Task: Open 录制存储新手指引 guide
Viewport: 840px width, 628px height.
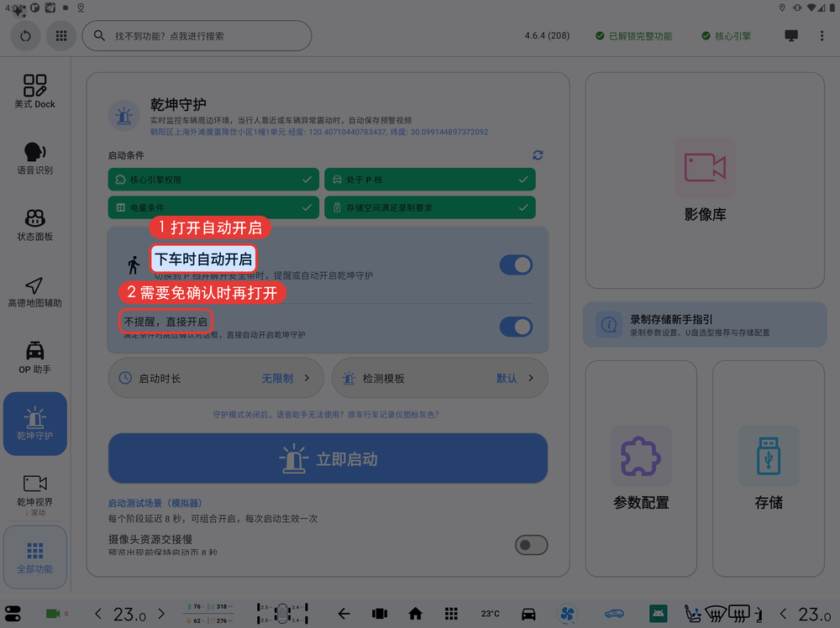Action: pyautogui.click(x=705, y=324)
